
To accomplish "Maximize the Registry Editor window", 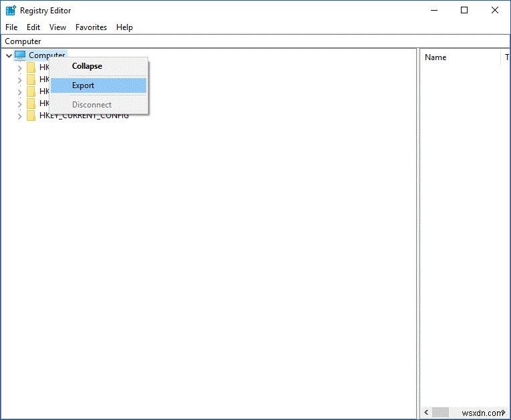I will 464,11.
